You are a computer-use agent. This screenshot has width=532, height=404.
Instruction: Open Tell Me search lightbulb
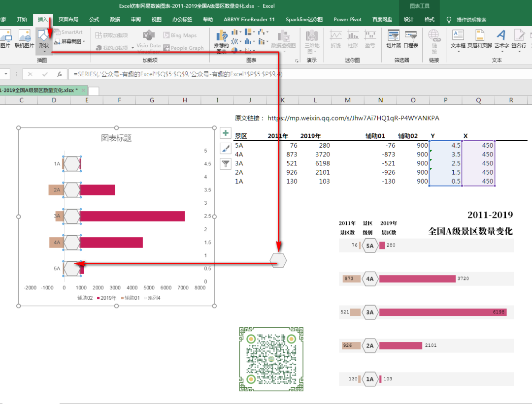pyautogui.click(x=449, y=20)
